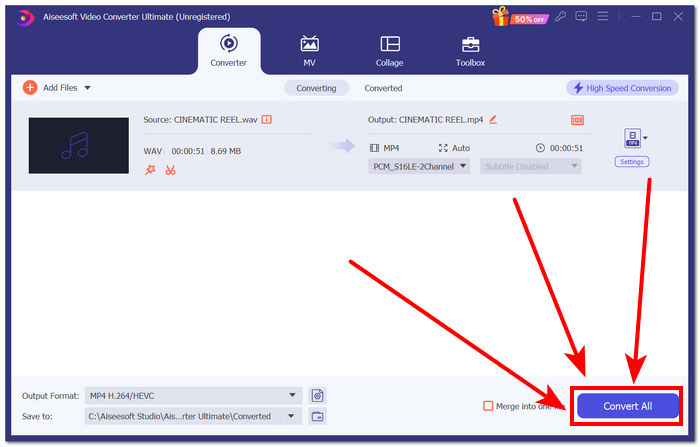Click the Convert All button
This screenshot has height=447, width=700.
[x=627, y=406]
